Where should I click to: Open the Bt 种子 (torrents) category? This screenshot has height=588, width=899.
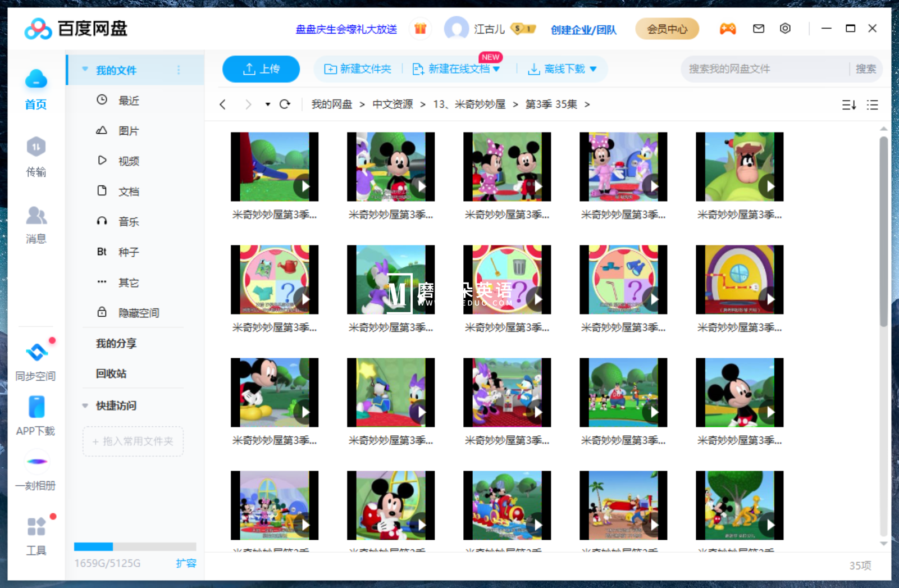(128, 252)
